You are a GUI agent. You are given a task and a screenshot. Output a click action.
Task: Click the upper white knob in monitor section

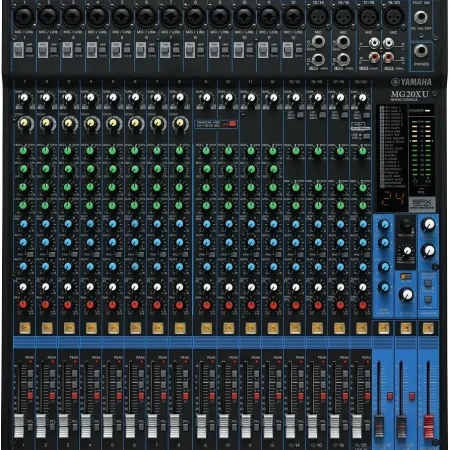(x=428, y=225)
